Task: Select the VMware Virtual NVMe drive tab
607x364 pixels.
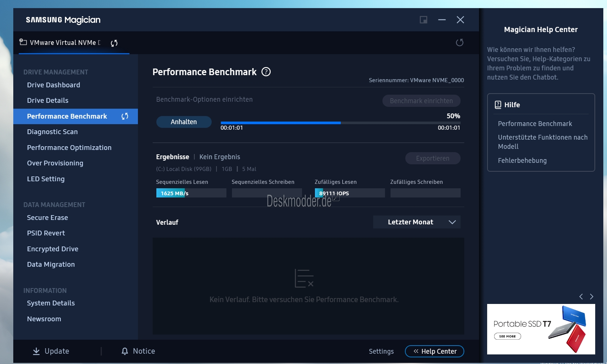Action: tap(74, 43)
